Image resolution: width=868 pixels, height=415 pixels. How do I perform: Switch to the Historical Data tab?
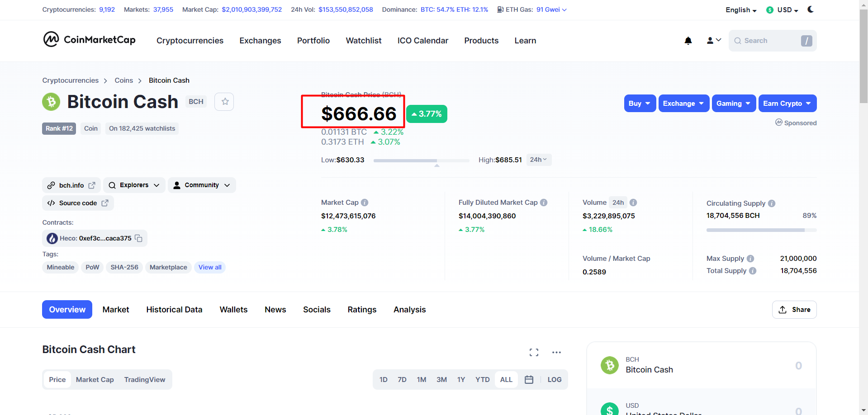[174, 310]
